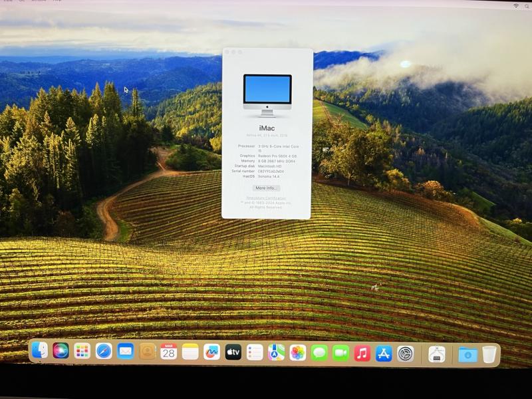Open the Regulatory Certification link
The image size is (532, 399).
(266, 198)
